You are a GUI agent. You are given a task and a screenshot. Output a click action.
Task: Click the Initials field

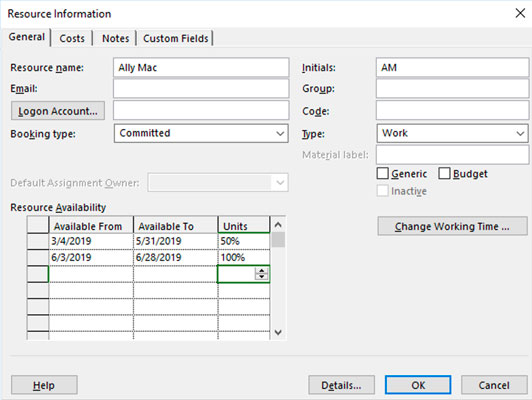[x=452, y=68]
